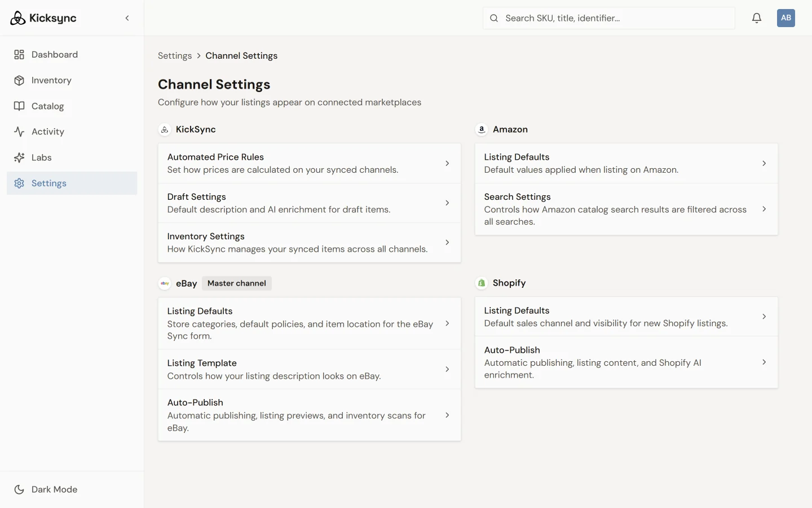Click the Settings breadcrumb link
Viewport: 812px width, 508px height.
point(175,56)
